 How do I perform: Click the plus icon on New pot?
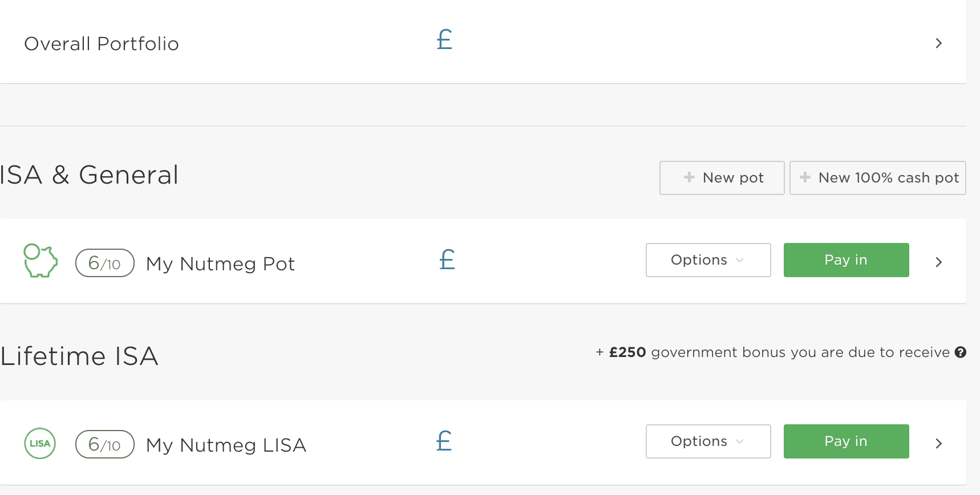(689, 177)
